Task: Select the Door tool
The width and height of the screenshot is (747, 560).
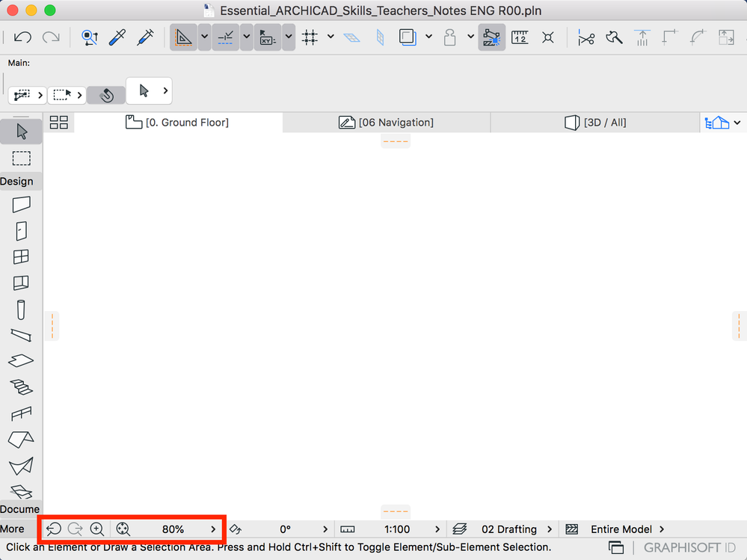Action: (21, 231)
